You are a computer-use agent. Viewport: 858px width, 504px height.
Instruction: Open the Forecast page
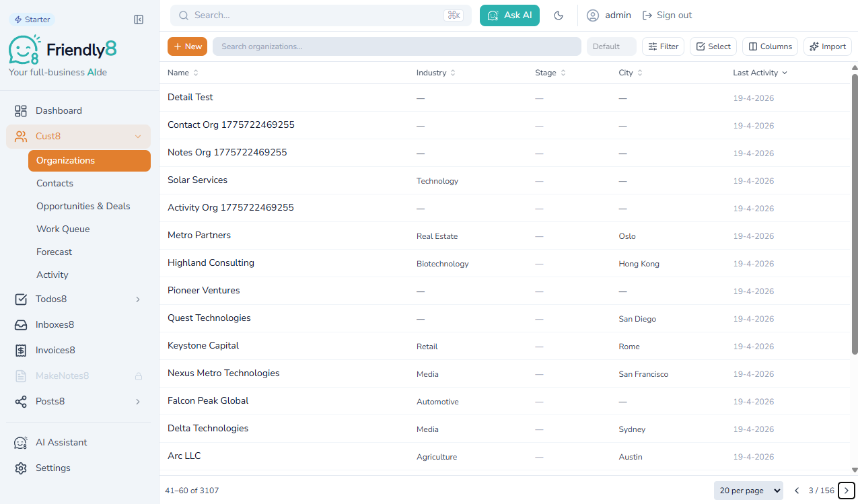pos(90,252)
